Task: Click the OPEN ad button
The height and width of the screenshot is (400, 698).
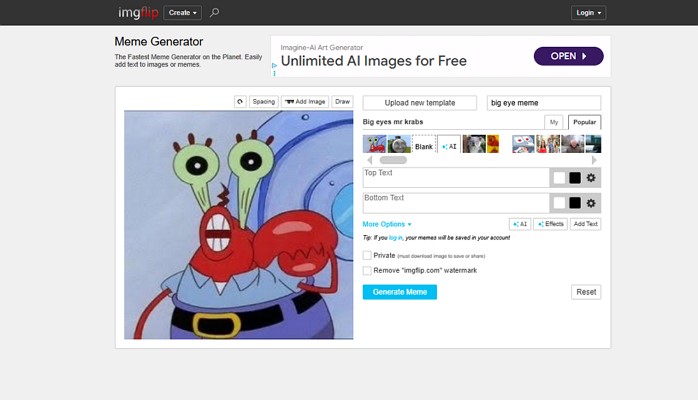Action: tap(568, 56)
